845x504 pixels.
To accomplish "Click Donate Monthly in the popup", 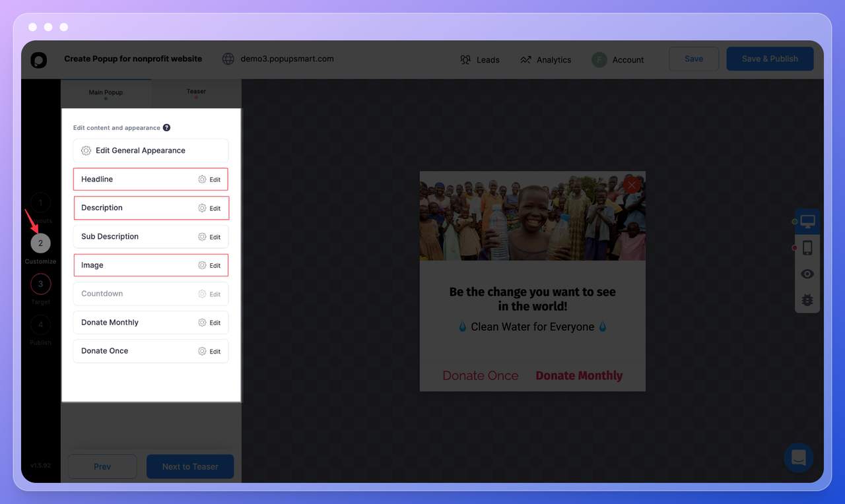I will pos(579,375).
